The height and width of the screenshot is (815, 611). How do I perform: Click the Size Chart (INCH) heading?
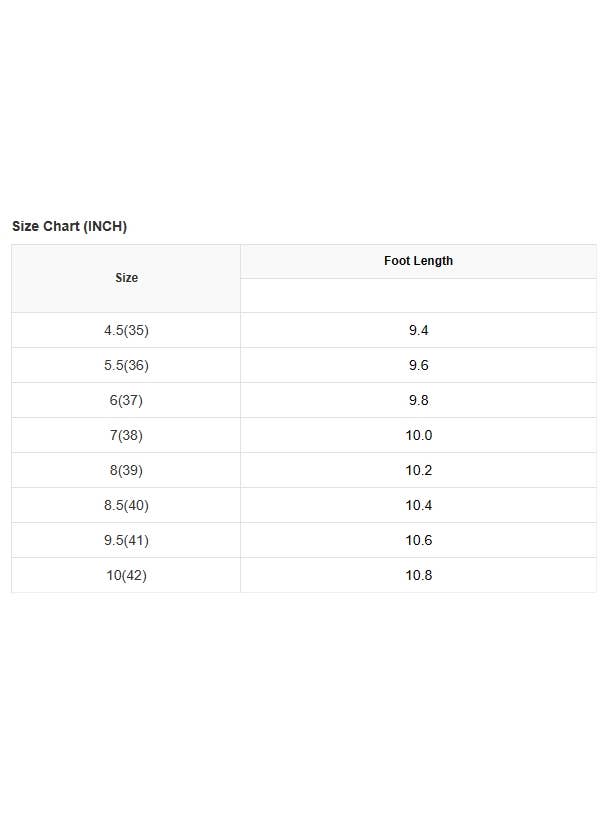(x=70, y=227)
